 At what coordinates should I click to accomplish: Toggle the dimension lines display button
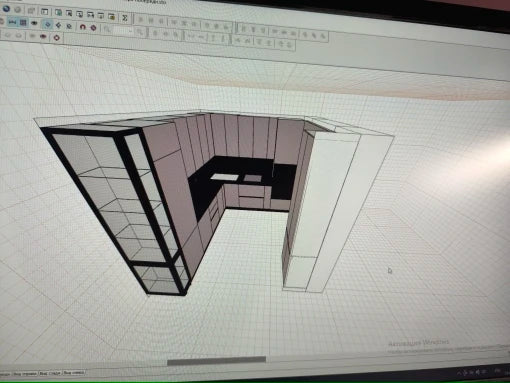coord(12,22)
